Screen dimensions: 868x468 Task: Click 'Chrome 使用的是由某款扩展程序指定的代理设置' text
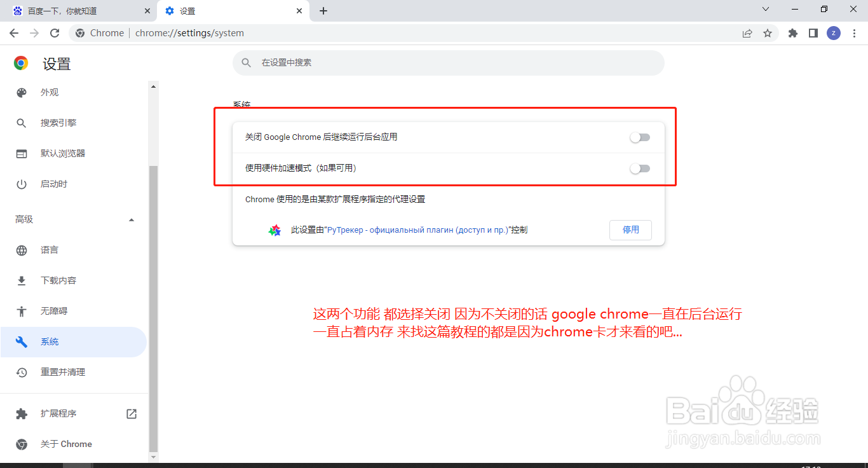pos(335,200)
